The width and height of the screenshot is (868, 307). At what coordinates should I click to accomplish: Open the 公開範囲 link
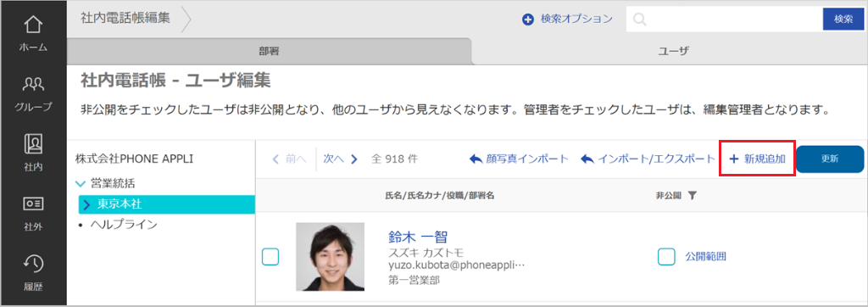click(705, 257)
